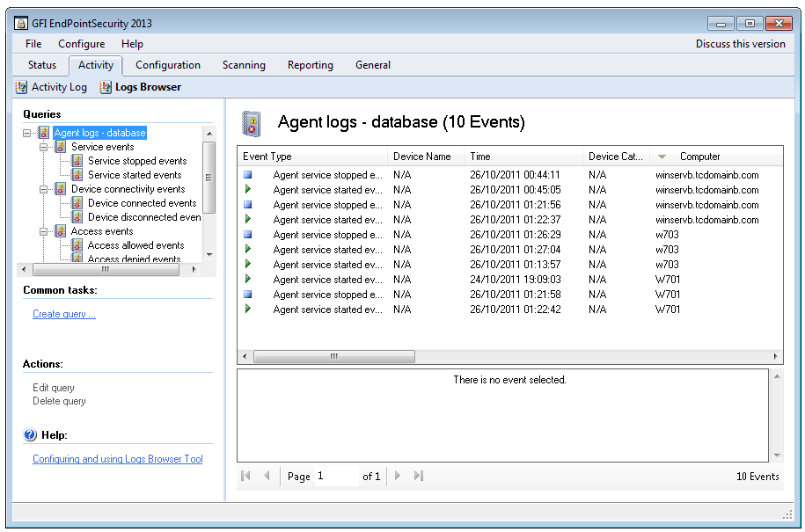Viewport: 805px width, 532px height.
Task: Click the details pane scroll down arrow
Action: coord(777,455)
